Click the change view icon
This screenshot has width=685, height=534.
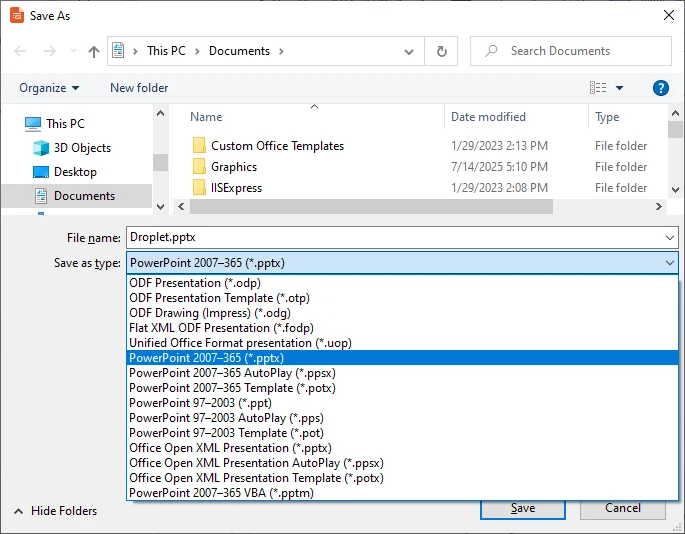coord(598,88)
